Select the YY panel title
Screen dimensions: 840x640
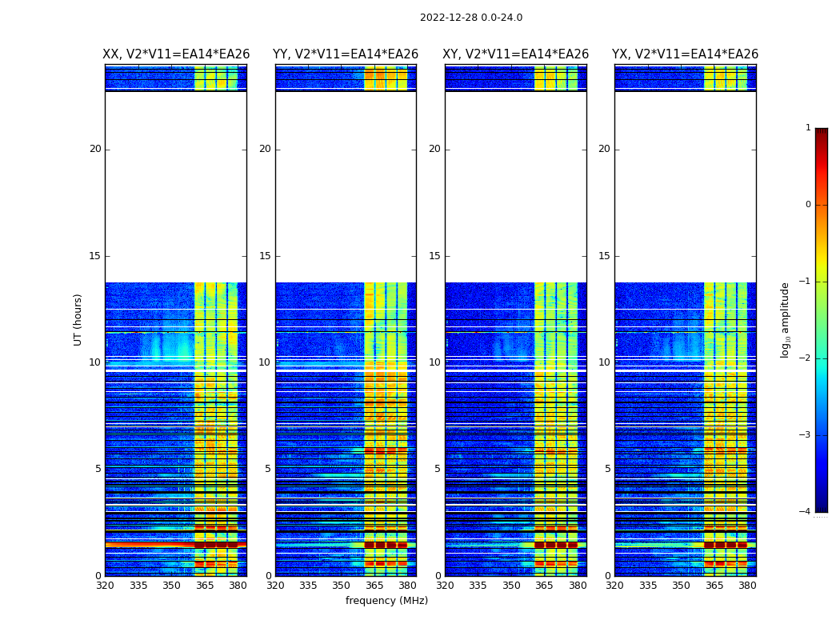(x=345, y=54)
